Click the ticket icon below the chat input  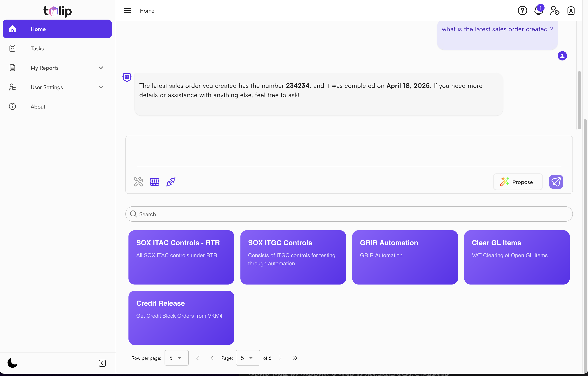[154, 182]
